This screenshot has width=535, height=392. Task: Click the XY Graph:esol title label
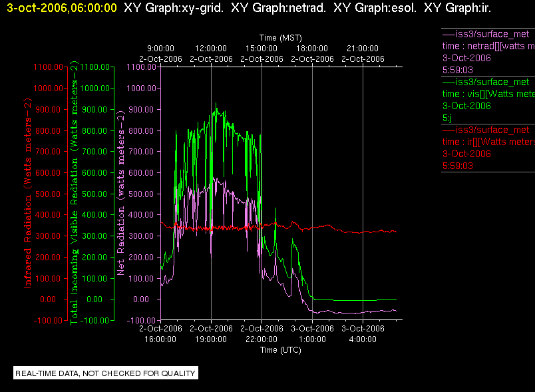[x=375, y=8]
